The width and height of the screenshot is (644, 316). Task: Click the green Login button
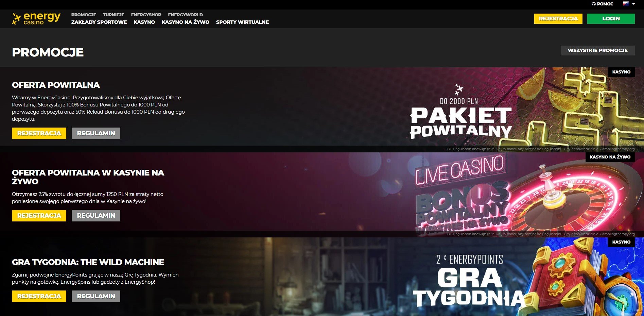tap(611, 19)
